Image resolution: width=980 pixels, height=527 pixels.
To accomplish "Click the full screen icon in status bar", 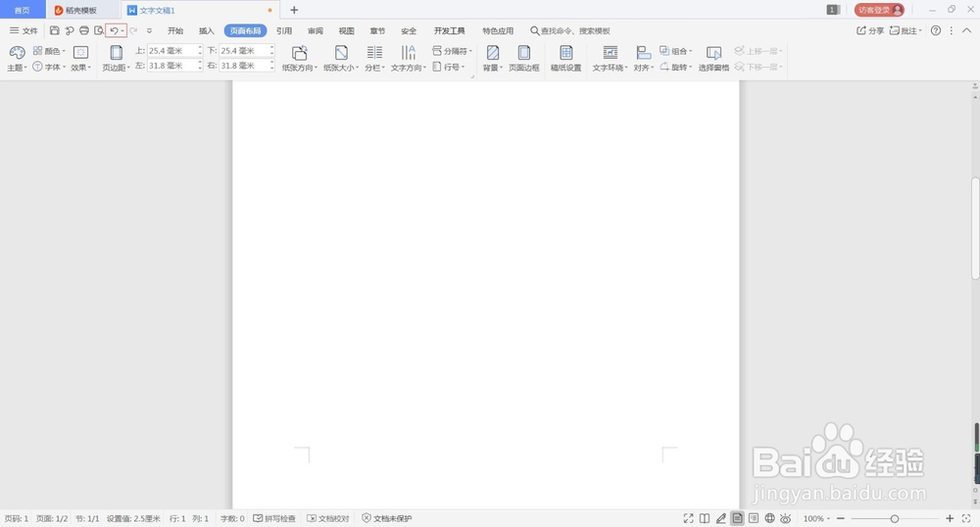I will pos(688,518).
